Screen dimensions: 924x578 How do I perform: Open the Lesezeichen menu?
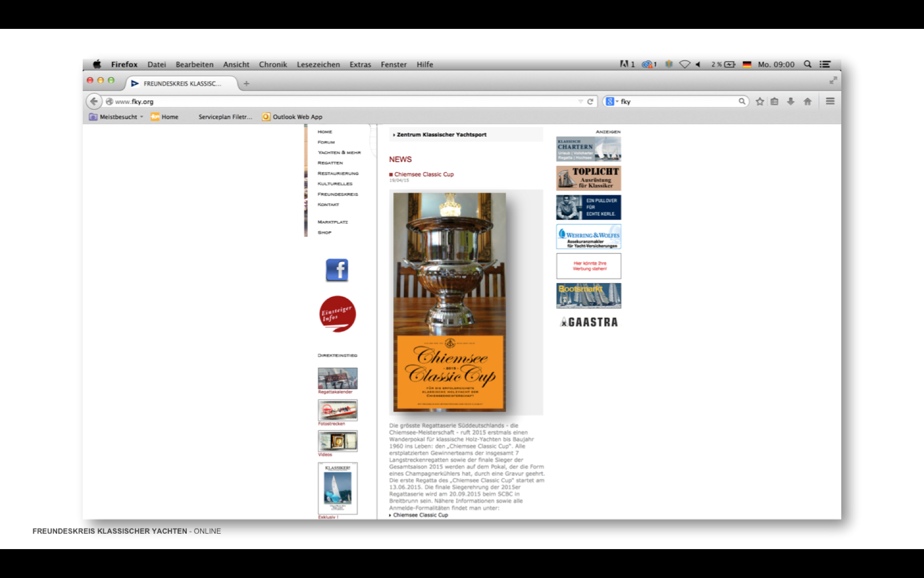point(318,65)
